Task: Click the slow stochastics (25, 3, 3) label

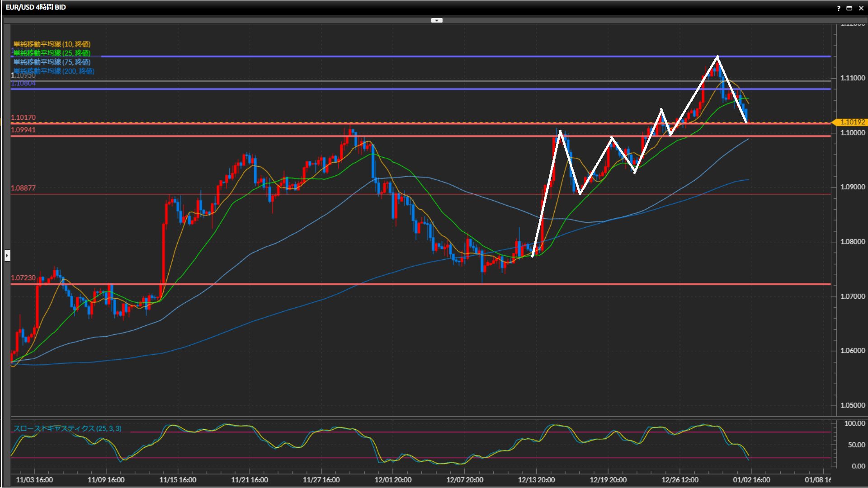Action: click(67, 428)
